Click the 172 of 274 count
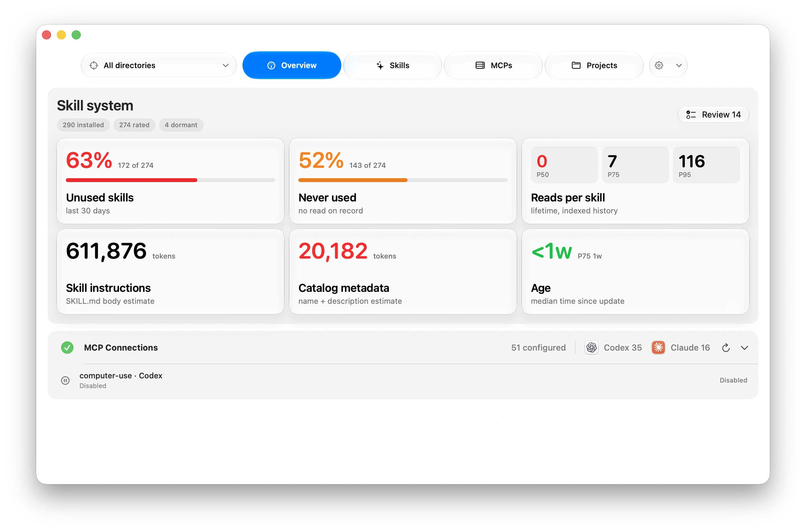 pos(136,165)
